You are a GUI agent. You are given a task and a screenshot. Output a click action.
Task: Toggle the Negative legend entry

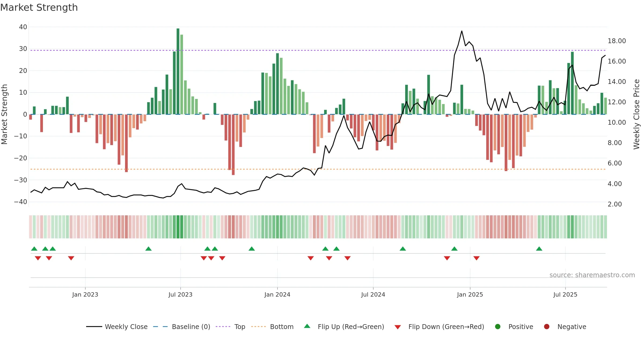pyautogui.click(x=565, y=327)
